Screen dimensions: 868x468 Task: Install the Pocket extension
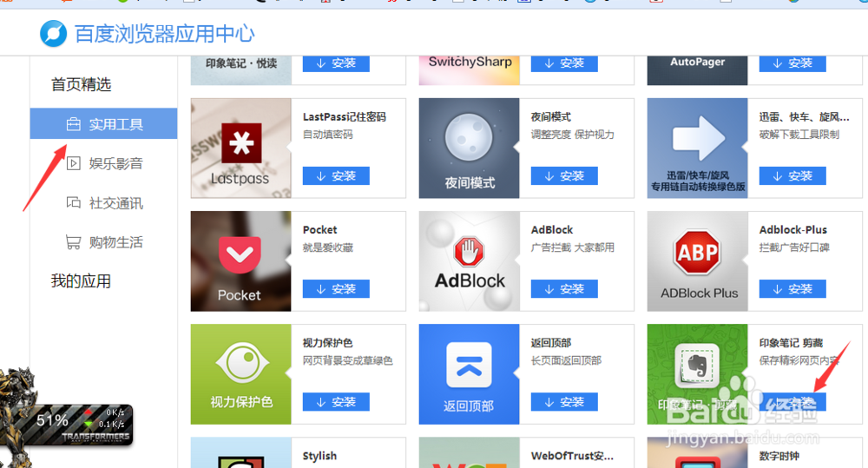(x=336, y=288)
